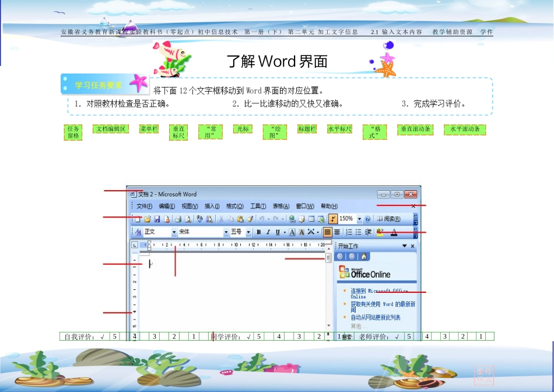Toggle Italic formatting
Image resolution: width=554 pixels, height=392 pixels.
pyautogui.click(x=268, y=232)
